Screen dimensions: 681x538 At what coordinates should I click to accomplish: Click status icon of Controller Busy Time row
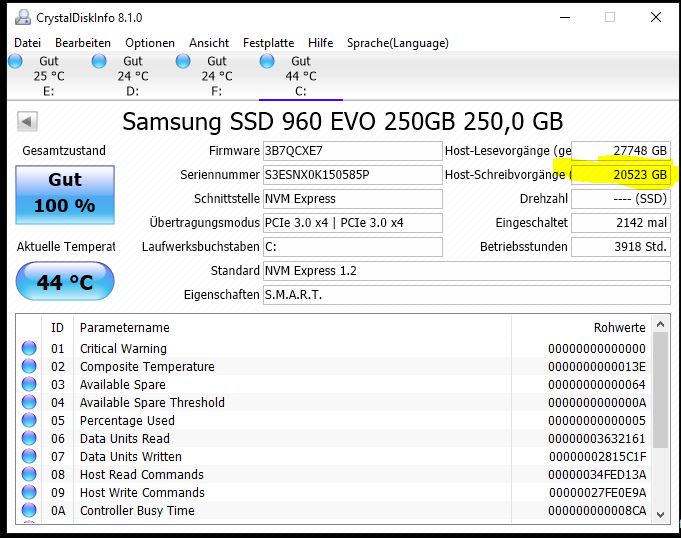[29, 510]
